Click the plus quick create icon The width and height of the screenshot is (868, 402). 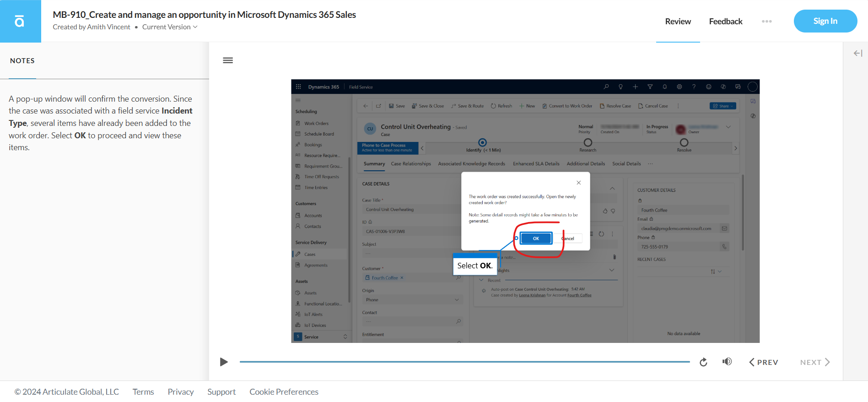pyautogui.click(x=635, y=87)
